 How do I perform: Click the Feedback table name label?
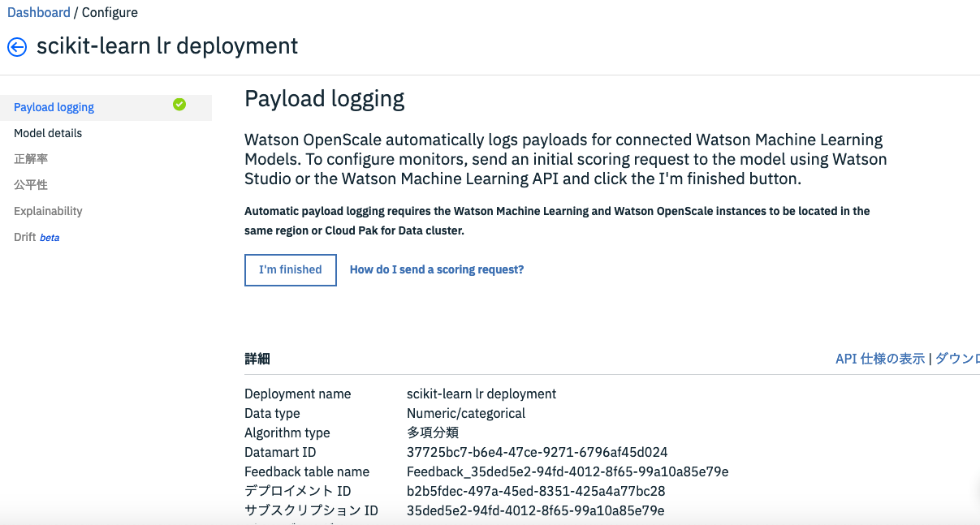pyautogui.click(x=307, y=471)
